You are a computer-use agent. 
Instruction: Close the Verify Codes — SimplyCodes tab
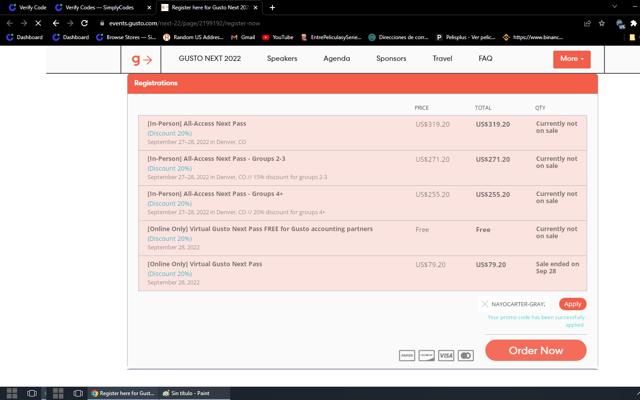click(149, 7)
